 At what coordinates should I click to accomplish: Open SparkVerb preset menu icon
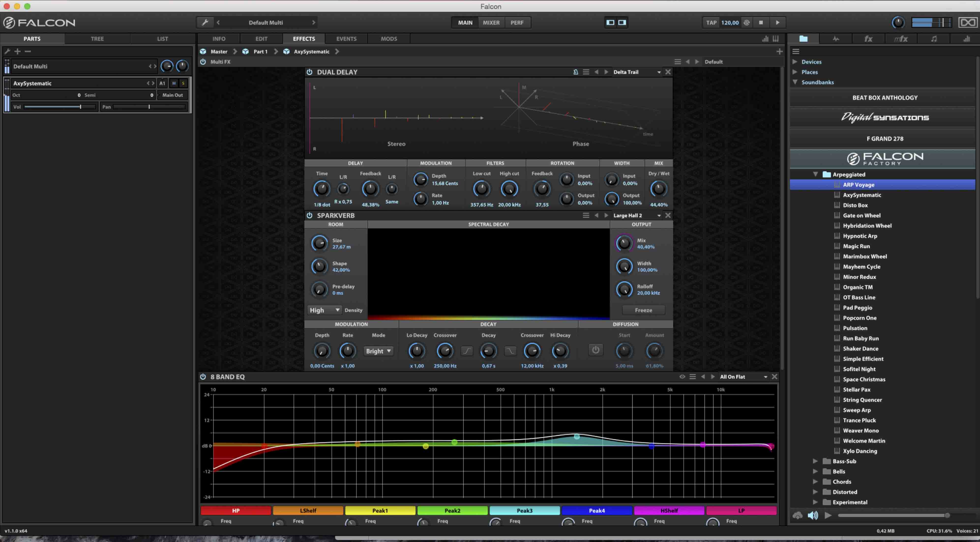586,215
